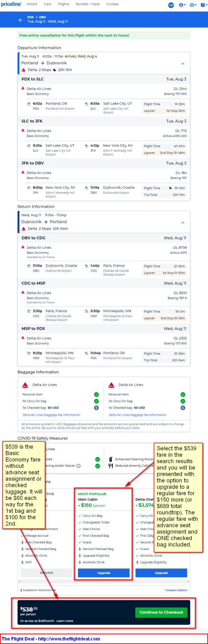Click the dollar fee icon for right 1st Checked bag

pos(183,408)
